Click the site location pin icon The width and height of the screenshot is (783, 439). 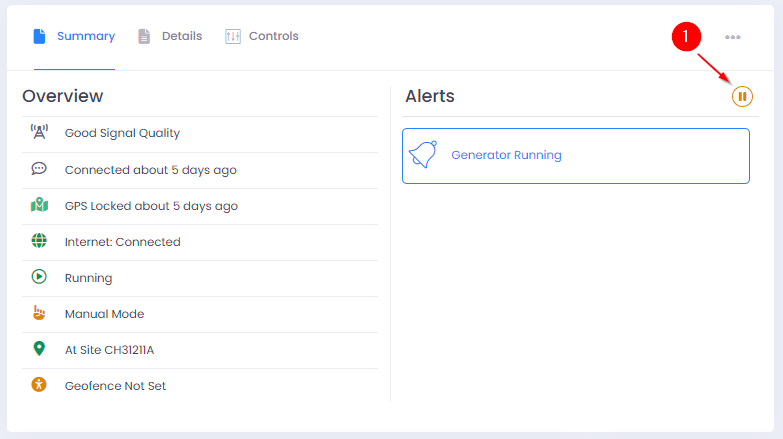pos(39,349)
